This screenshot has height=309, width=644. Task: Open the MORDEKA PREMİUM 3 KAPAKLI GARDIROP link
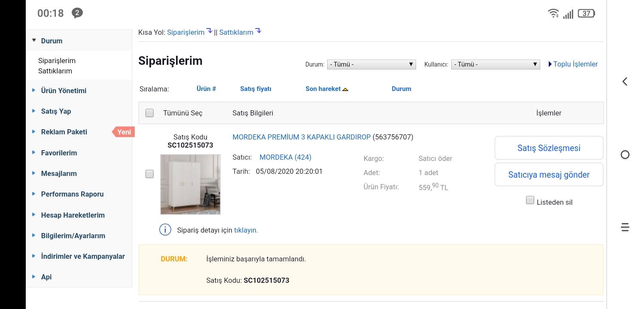301,137
